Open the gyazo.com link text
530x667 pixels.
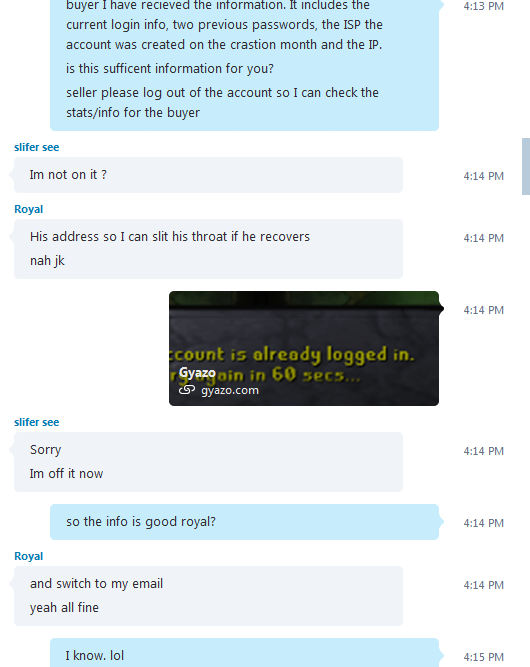[230, 390]
